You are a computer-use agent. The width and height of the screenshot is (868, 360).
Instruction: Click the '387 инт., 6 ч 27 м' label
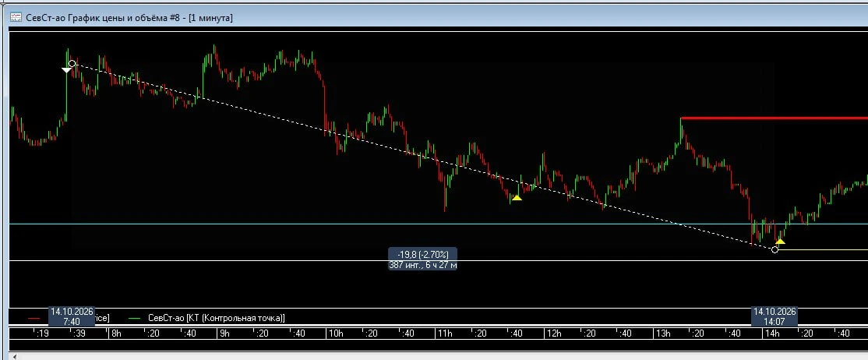pos(423,265)
